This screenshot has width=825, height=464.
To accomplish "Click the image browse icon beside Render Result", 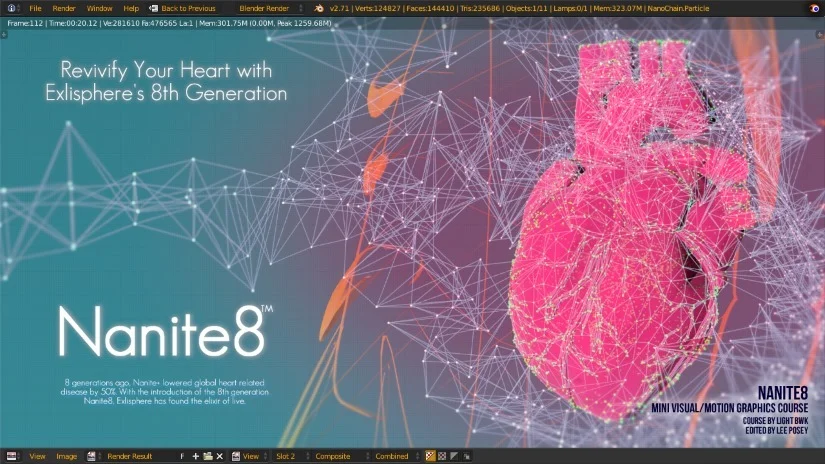I will click(x=93, y=456).
